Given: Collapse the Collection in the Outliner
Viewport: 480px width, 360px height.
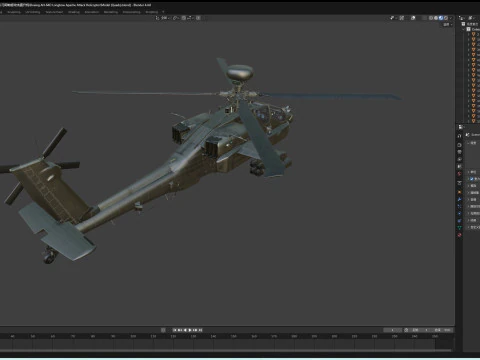Looking at the screenshot, I should coord(463,29).
